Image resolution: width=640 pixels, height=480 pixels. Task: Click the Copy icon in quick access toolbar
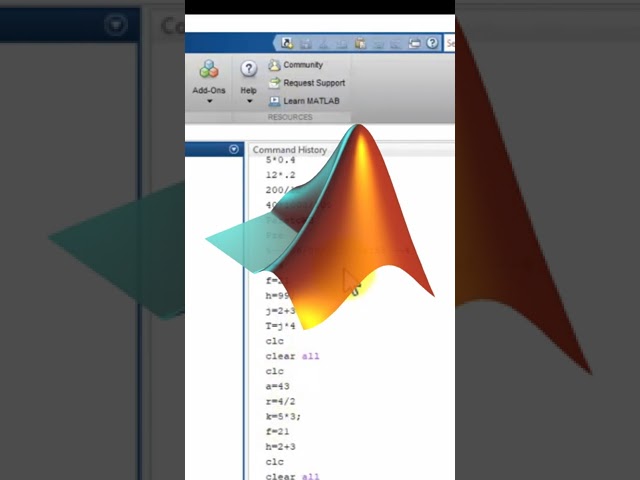(342, 43)
